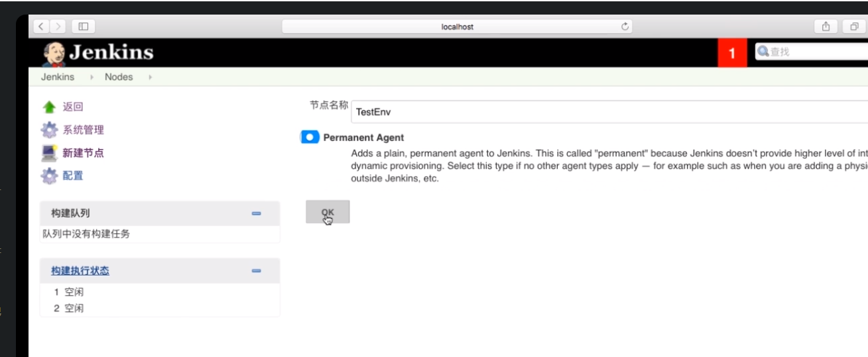Show browser tab overview button
Image resolution: width=868 pixels, height=357 pixels.
pyautogui.click(x=853, y=26)
